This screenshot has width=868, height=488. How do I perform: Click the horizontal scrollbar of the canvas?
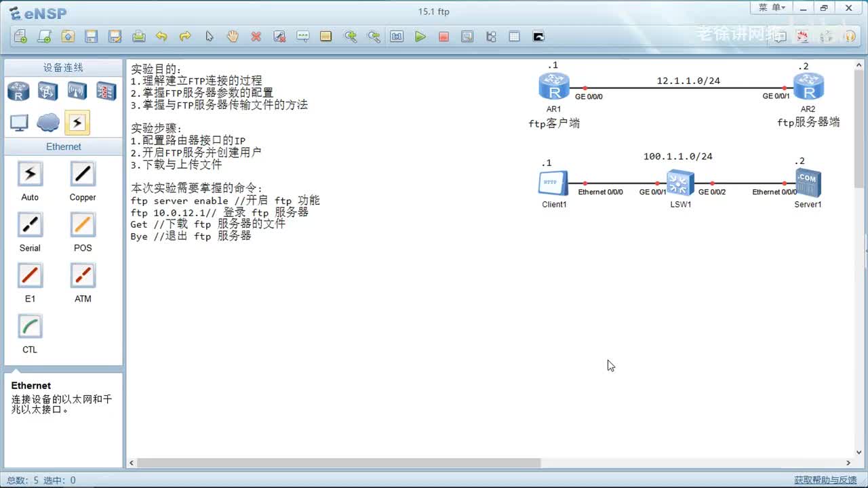(339, 463)
